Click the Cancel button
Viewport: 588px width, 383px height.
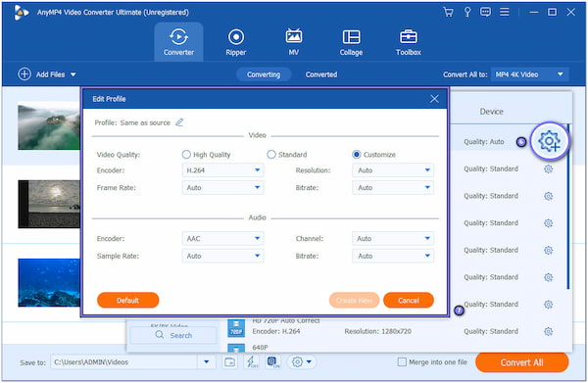[409, 300]
